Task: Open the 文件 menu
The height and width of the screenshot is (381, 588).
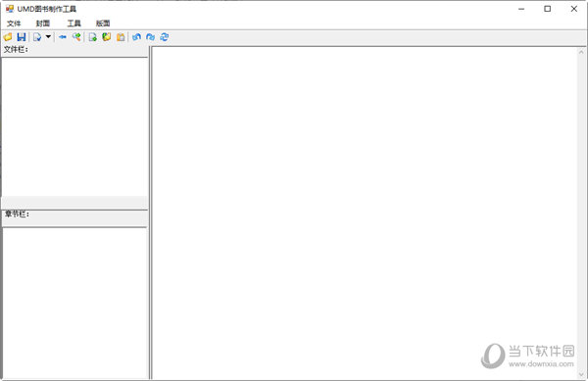Action: coord(14,24)
